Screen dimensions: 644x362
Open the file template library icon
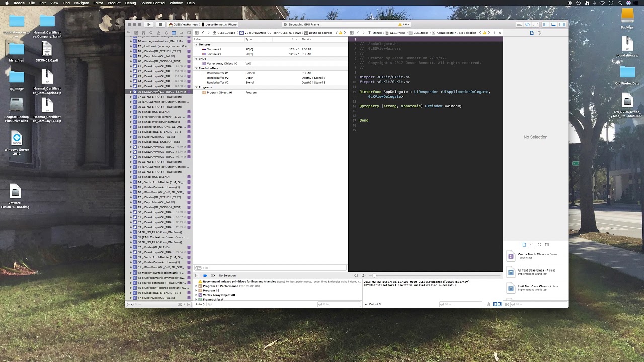(524, 245)
